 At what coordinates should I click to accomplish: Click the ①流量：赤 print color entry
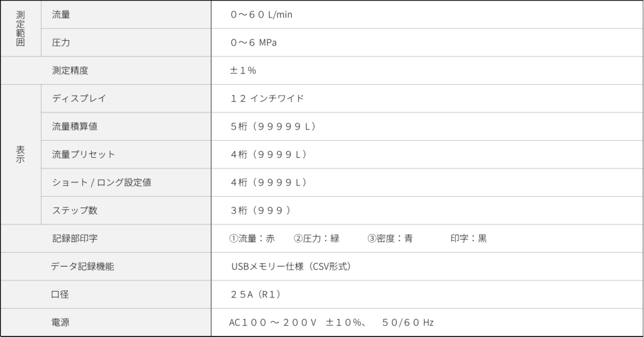coord(252,238)
